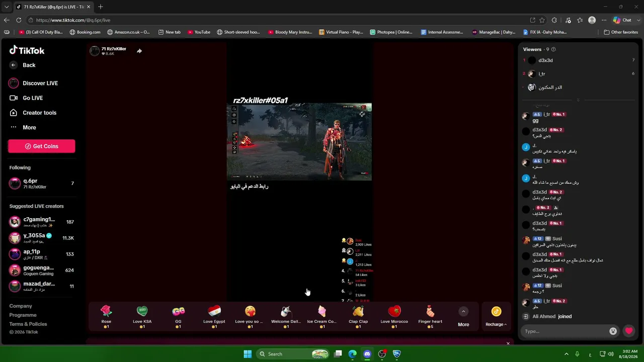This screenshot has height=362, width=644.
Task: Expand the viewers list chevron
Action: pyautogui.click(x=578, y=100)
